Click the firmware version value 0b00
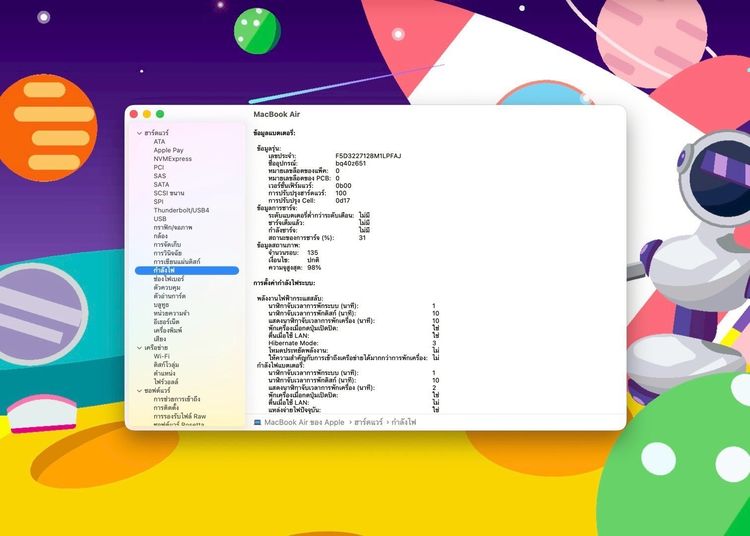The image size is (750, 536). (x=343, y=186)
